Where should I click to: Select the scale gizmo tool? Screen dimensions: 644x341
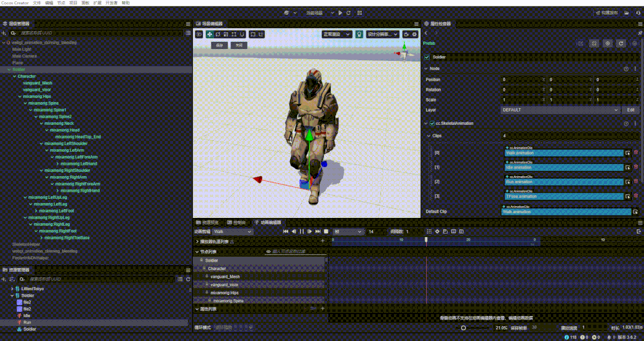click(226, 35)
